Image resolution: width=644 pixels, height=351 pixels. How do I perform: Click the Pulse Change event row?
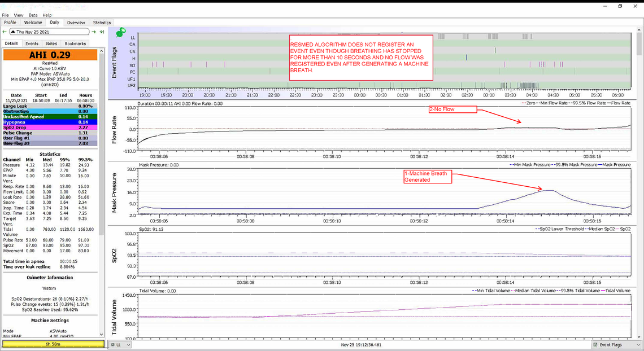(50, 133)
